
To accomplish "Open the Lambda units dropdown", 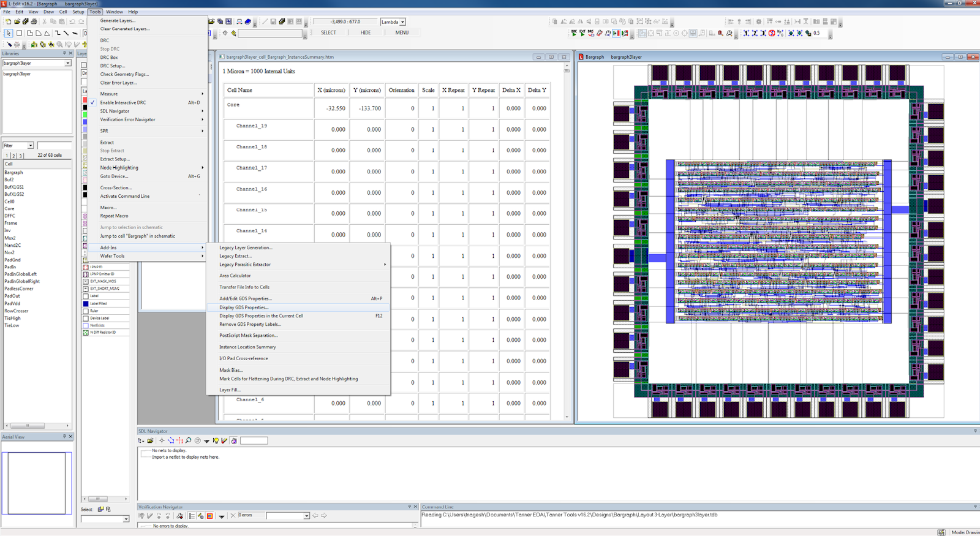I will pos(402,22).
